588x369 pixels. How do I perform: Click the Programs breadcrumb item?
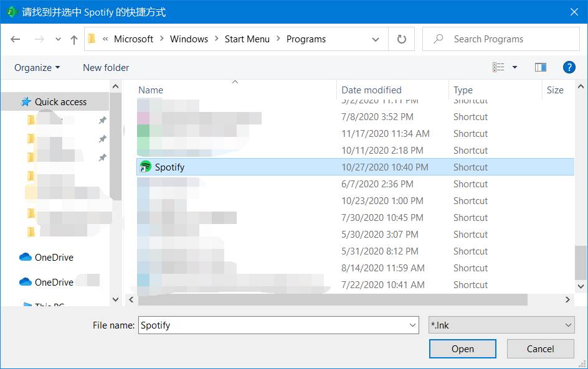click(305, 39)
